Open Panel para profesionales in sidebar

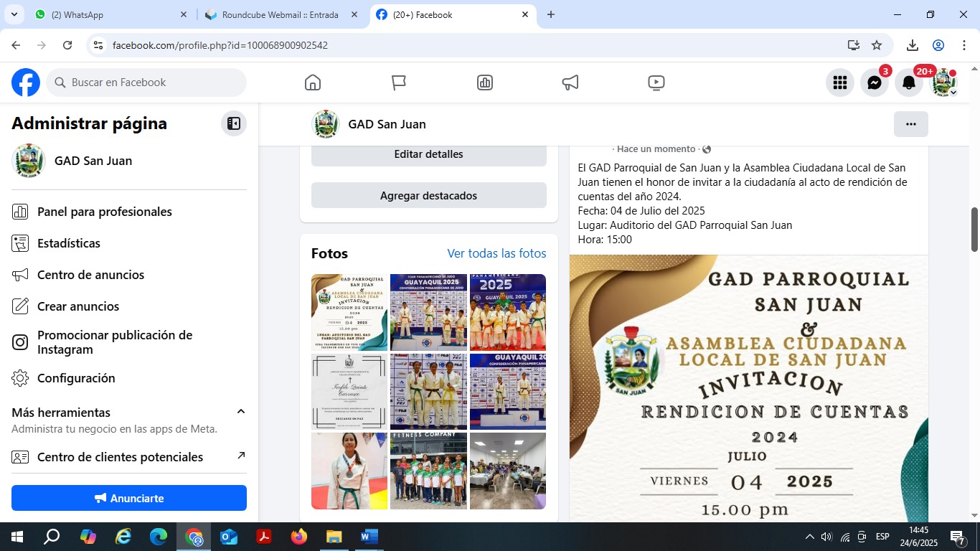pos(105,212)
